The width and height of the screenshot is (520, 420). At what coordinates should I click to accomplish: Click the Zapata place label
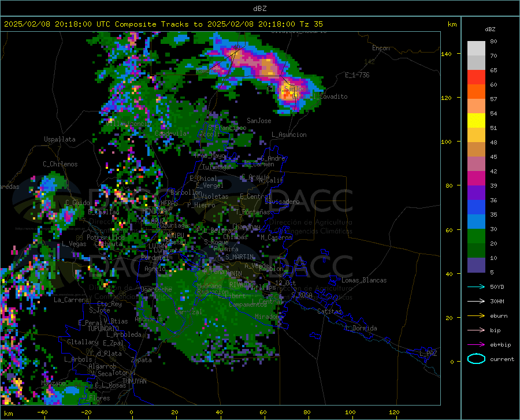[142, 360]
